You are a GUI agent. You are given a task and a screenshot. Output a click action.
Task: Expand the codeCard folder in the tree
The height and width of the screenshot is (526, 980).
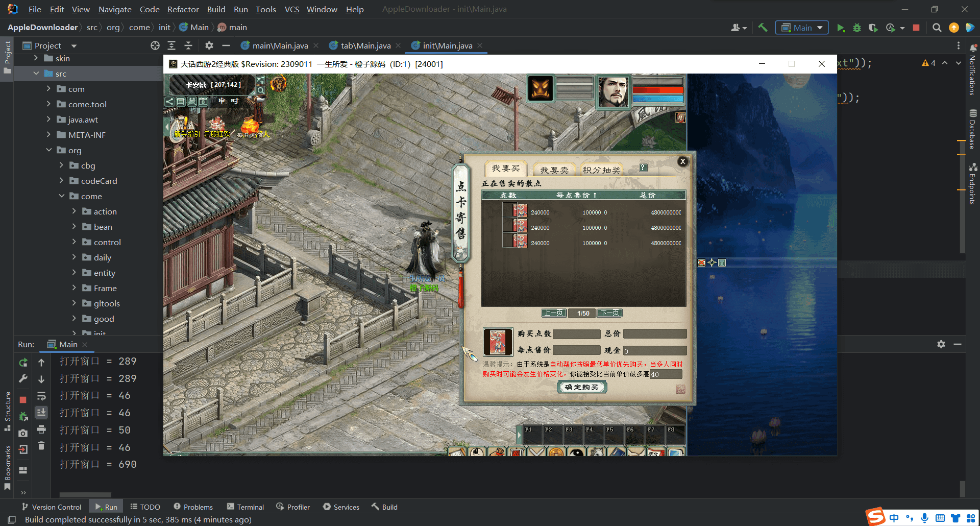click(62, 181)
